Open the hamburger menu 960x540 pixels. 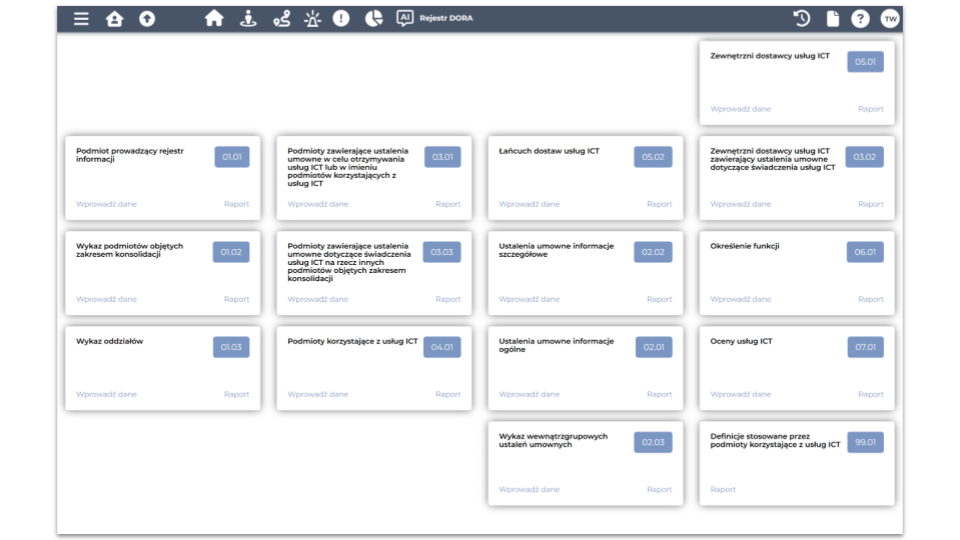81,19
